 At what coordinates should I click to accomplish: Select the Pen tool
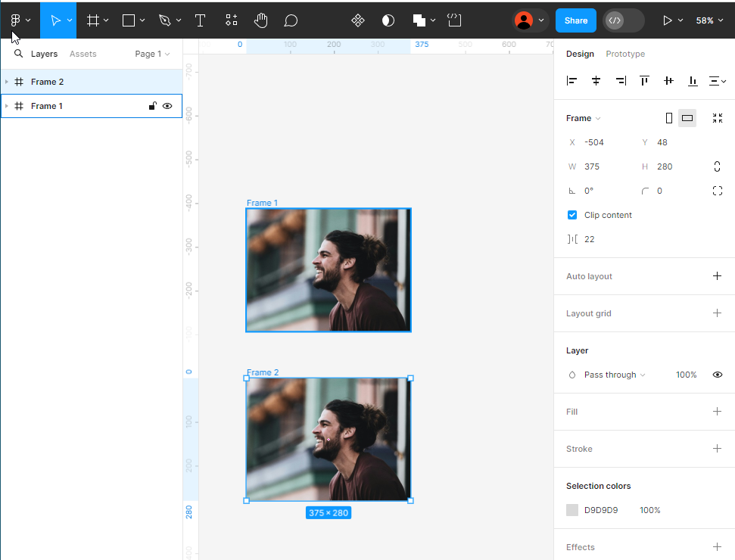pos(164,20)
